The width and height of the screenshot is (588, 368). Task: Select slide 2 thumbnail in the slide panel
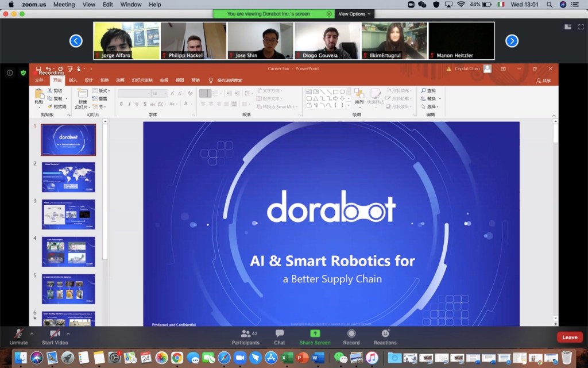tap(68, 177)
